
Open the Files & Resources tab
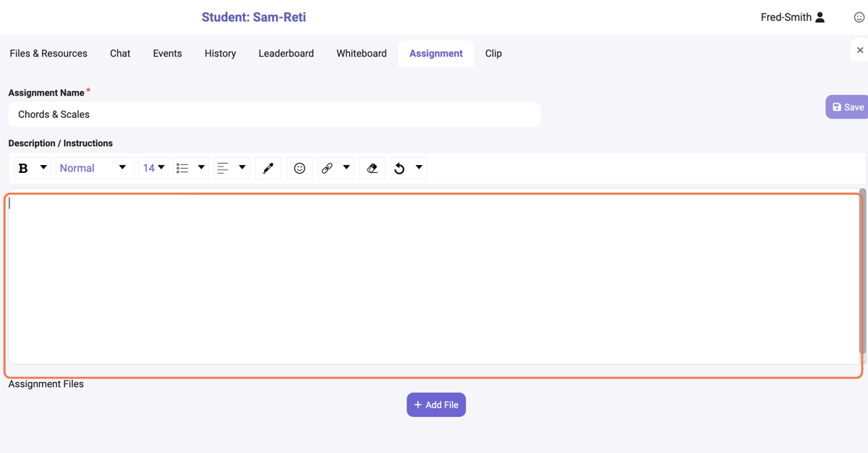48,54
